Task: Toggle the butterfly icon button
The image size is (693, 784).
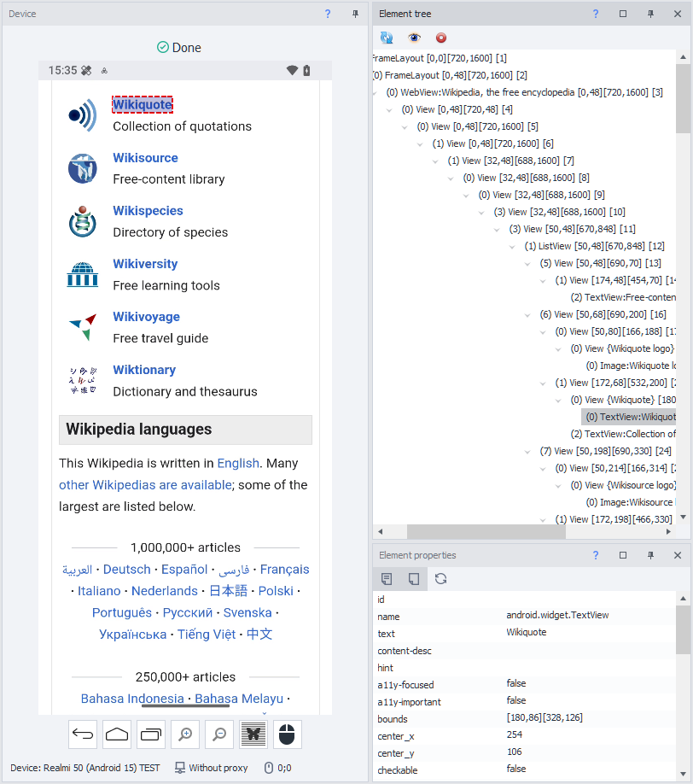Action: tap(253, 734)
